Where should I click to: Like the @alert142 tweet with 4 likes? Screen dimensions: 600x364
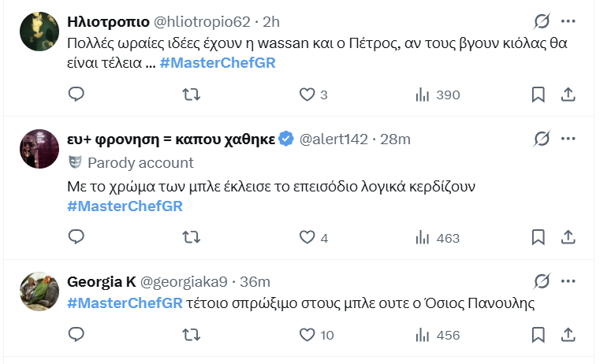(307, 237)
